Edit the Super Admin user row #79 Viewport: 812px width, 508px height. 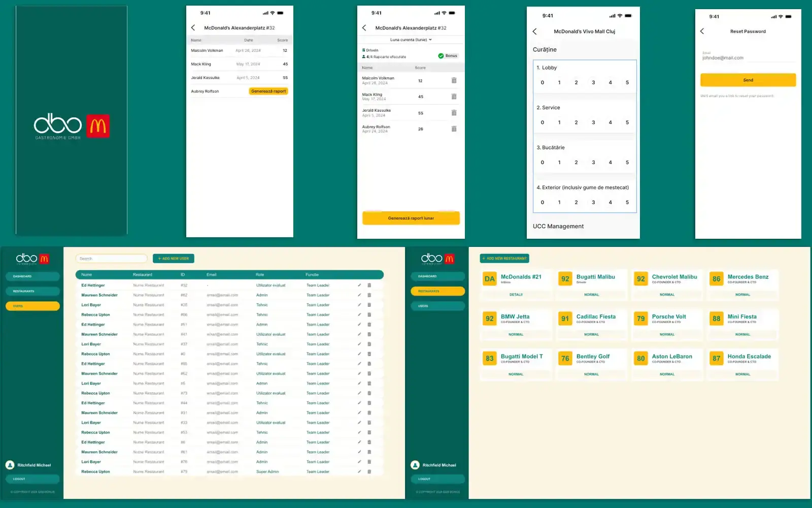[359, 471]
